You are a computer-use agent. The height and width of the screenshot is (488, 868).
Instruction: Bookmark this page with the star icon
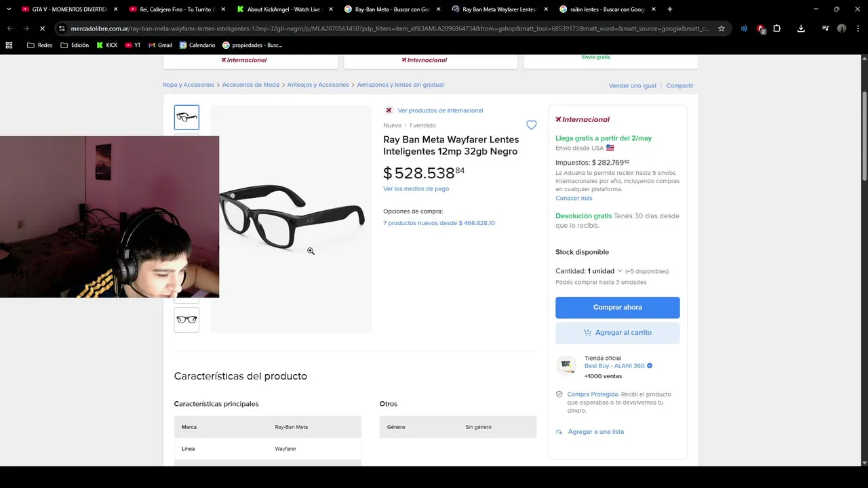coord(722,28)
